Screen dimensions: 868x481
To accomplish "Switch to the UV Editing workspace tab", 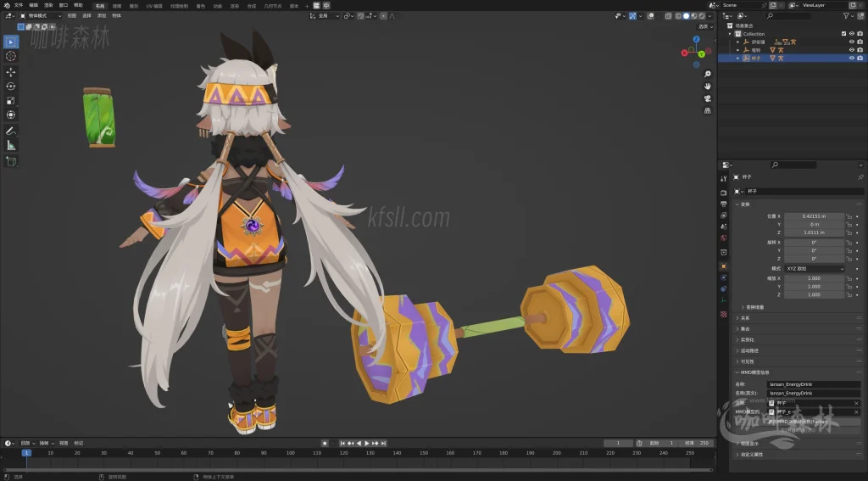I will [154, 6].
